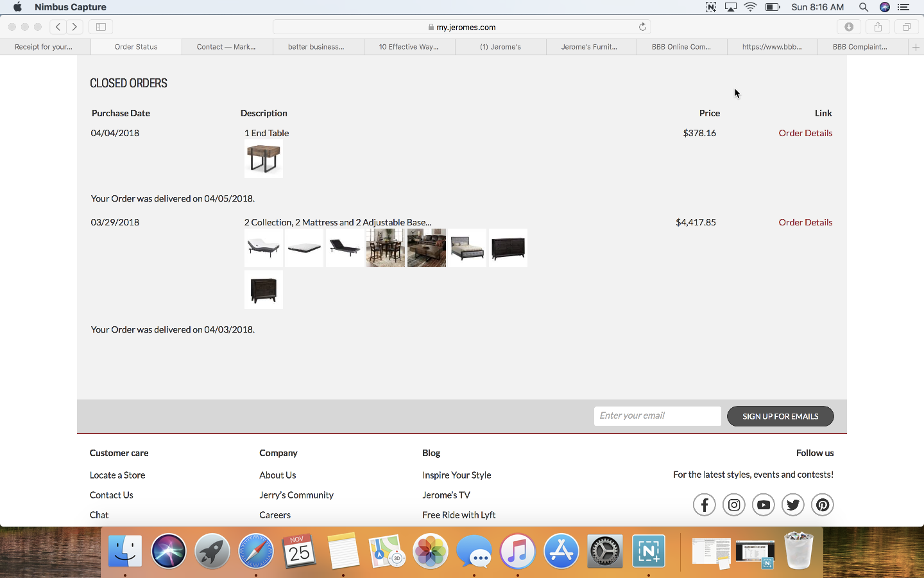Screen dimensions: 924x578
Task: Switch to 'Receipt for your...' tab
Action: [45, 47]
